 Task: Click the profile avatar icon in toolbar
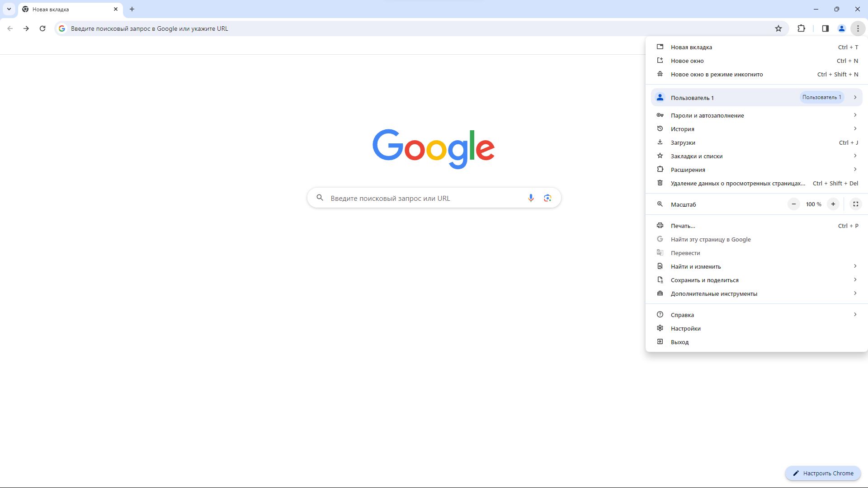[841, 28]
